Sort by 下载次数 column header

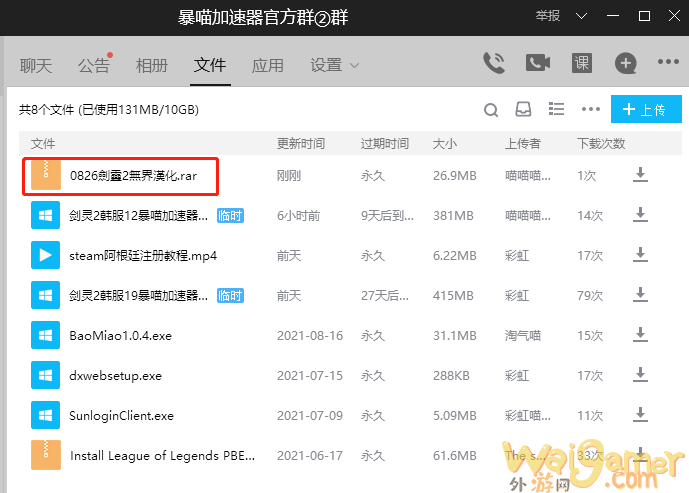coord(601,143)
